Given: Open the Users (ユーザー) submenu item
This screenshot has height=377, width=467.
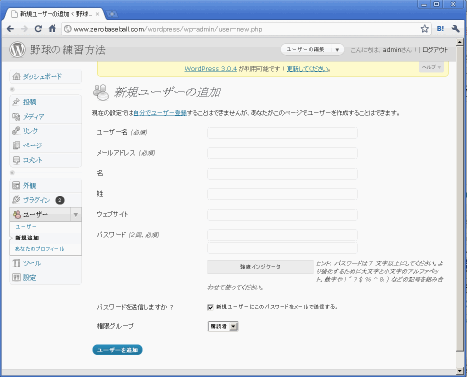Looking at the screenshot, I should click(26, 227).
